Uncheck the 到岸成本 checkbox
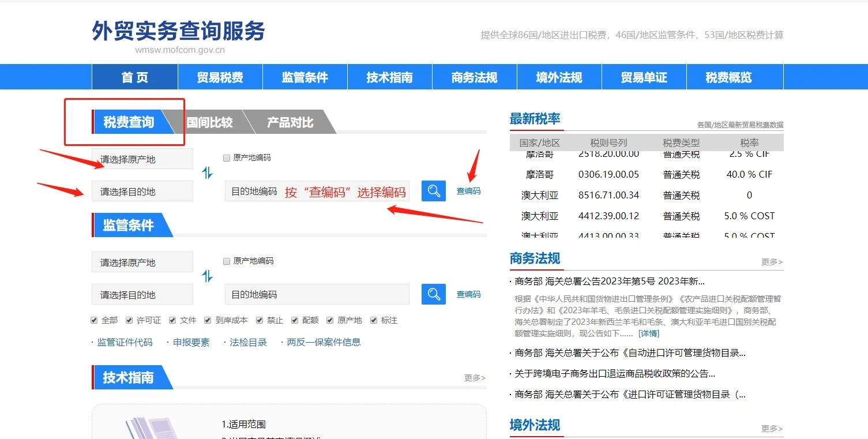The height and width of the screenshot is (439, 868). pos(208,320)
